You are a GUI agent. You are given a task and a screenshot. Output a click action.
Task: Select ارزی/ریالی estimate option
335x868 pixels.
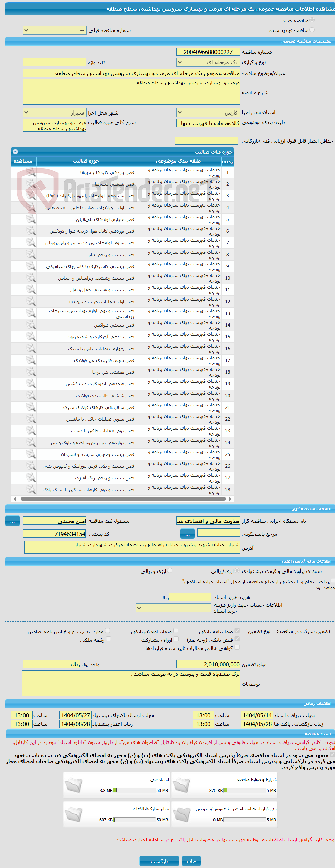(x=237, y=571)
